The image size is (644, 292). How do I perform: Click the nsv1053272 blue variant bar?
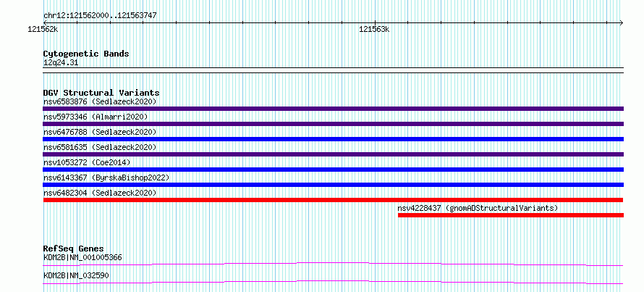click(333, 170)
